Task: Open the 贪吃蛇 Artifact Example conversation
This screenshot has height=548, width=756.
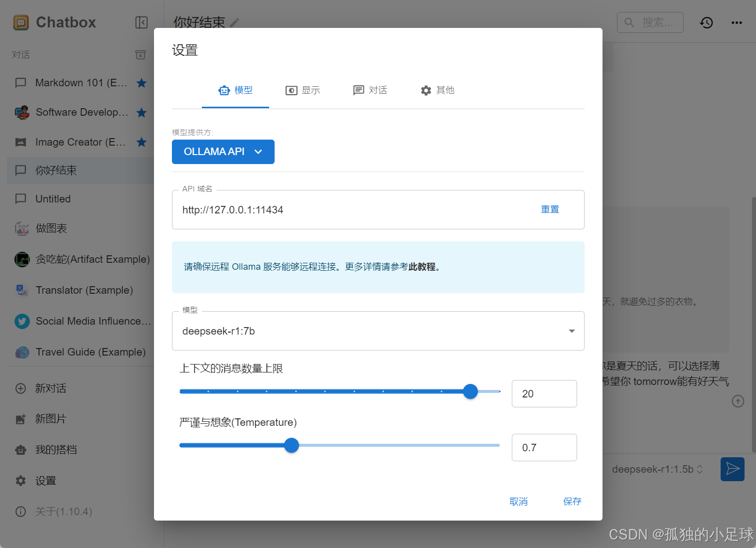Action: pos(80,259)
